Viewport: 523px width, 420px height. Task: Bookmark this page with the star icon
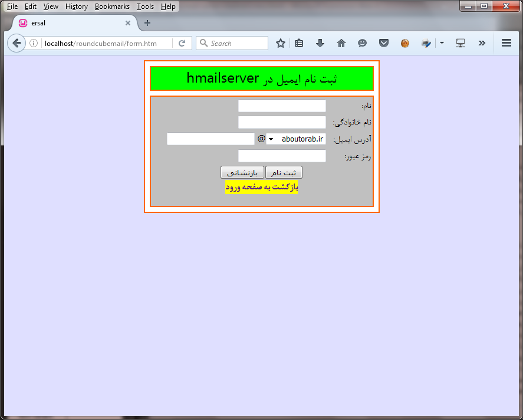281,43
